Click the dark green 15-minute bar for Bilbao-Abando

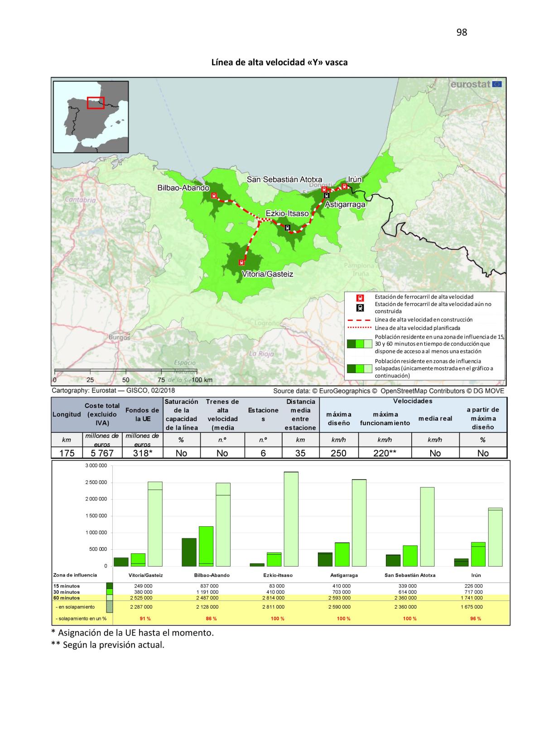click(189, 552)
